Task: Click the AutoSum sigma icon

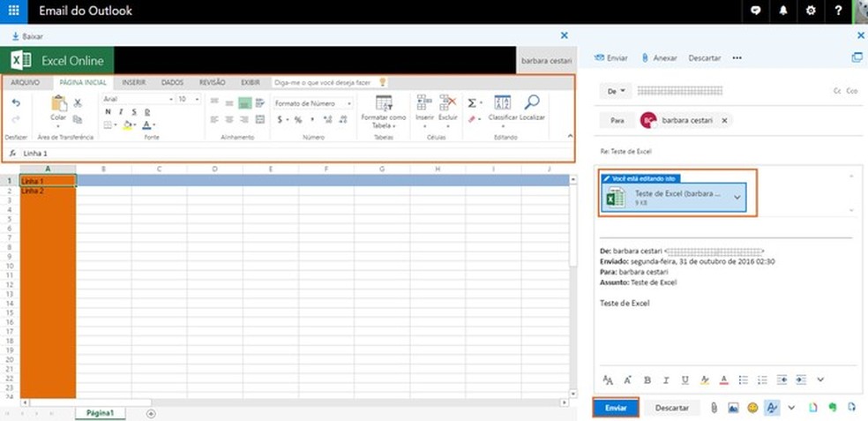Action: pyautogui.click(x=474, y=103)
